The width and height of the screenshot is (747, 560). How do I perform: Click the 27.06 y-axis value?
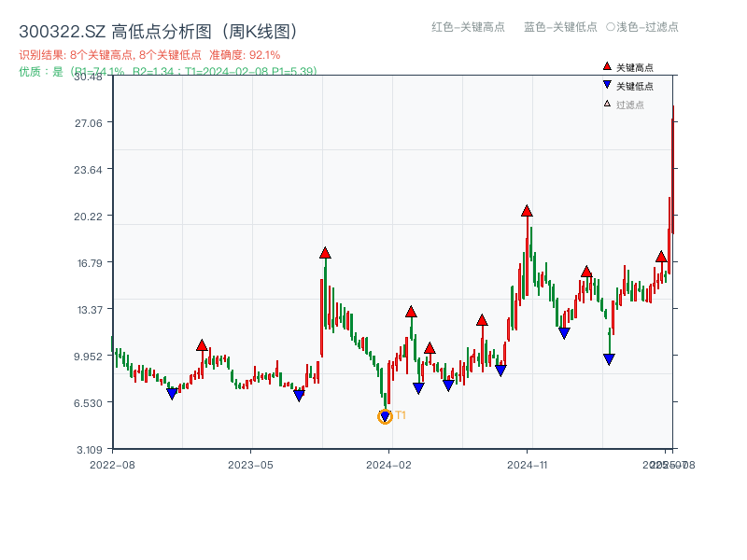pyautogui.click(x=89, y=123)
